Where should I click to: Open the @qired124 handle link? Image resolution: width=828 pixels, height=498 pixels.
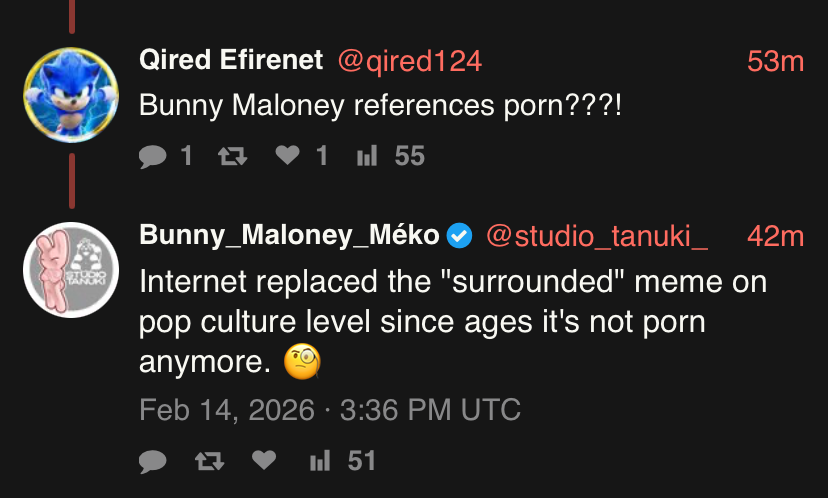click(410, 61)
